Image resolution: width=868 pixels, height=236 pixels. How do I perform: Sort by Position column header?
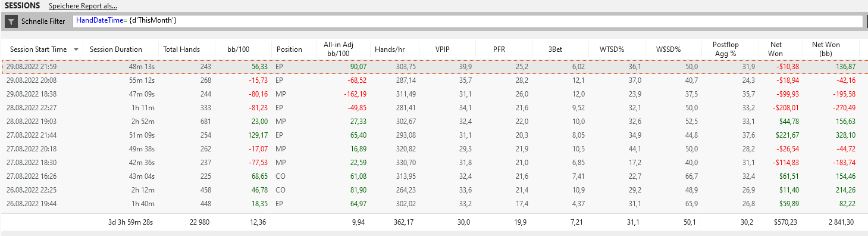[289, 49]
